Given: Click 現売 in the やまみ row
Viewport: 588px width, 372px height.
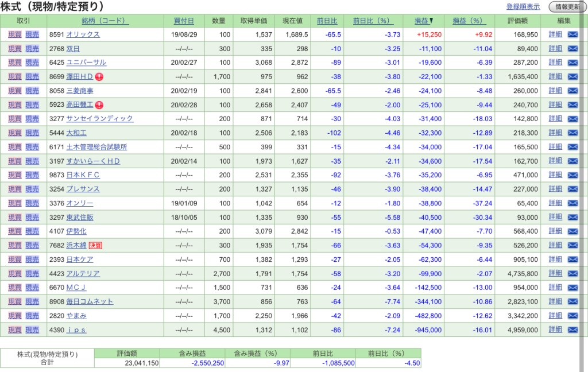Looking at the screenshot, I should pos(32,316).
